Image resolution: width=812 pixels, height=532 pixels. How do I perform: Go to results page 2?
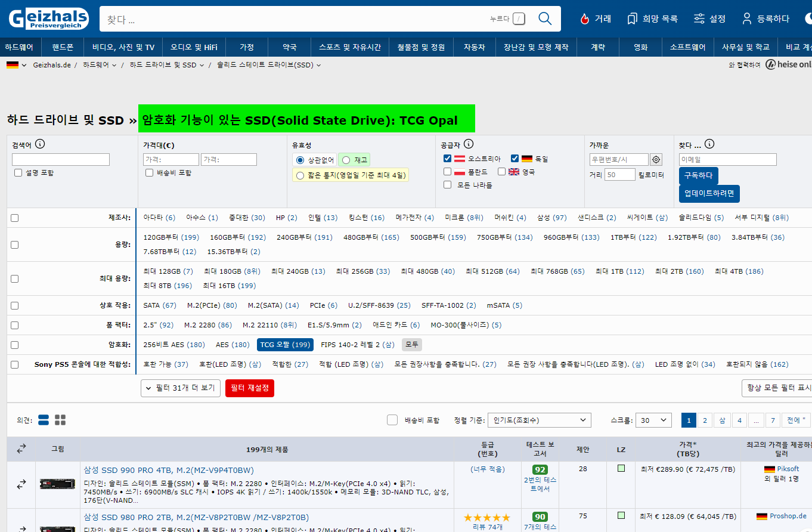pyautogui.click(x=705, y=420)
